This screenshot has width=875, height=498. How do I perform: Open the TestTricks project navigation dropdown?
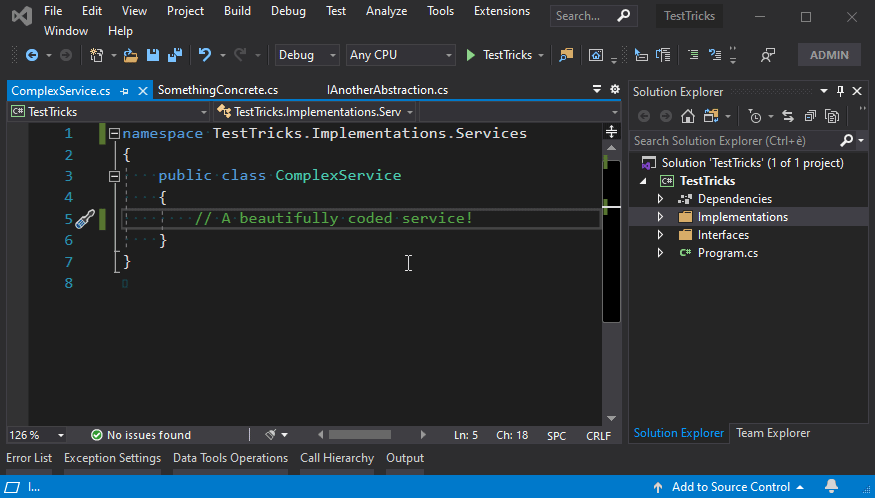pos(109,112)
